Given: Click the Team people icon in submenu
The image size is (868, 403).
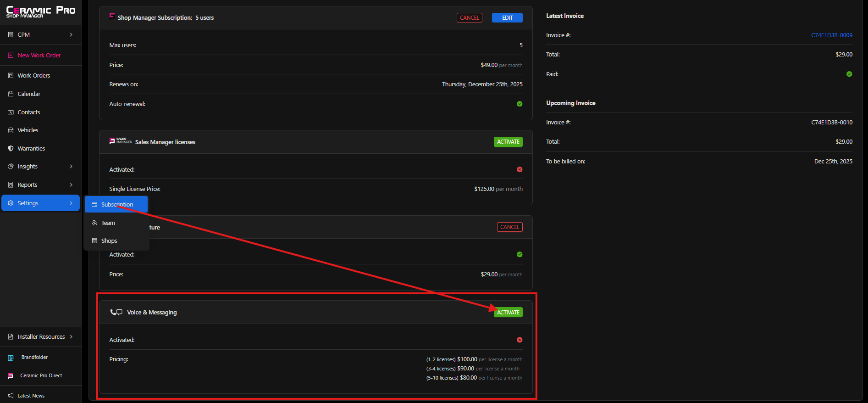Looking at the screenshot, I should coord(94,223).
